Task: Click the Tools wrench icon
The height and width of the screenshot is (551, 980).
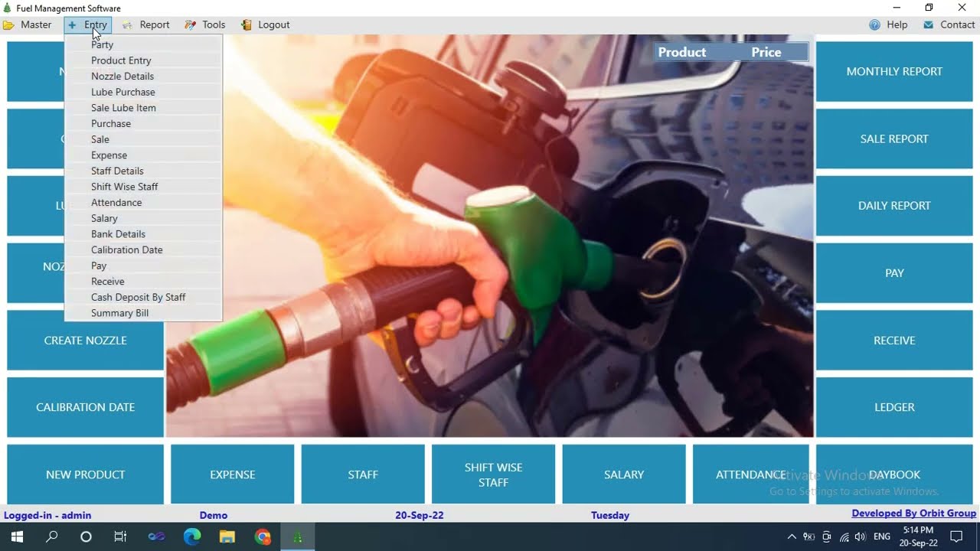Action: (x=188, y=24)
